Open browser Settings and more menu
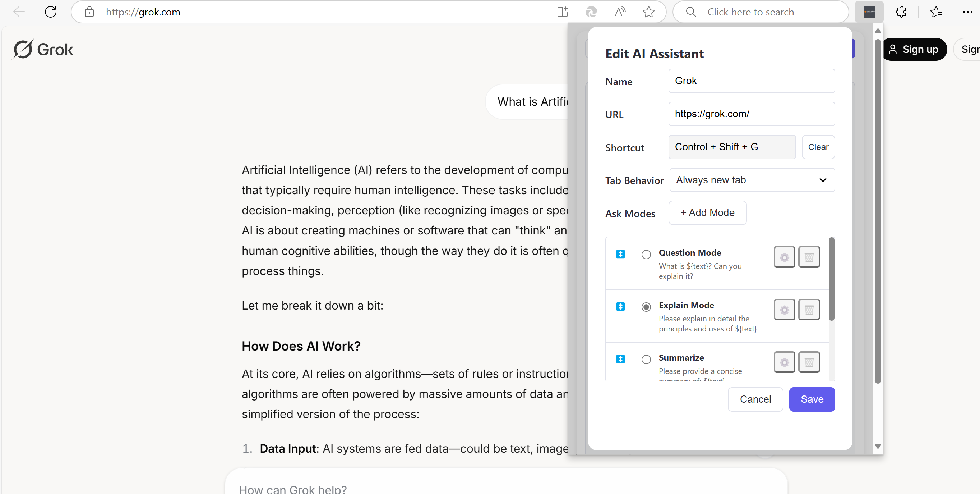 point(967,12)
